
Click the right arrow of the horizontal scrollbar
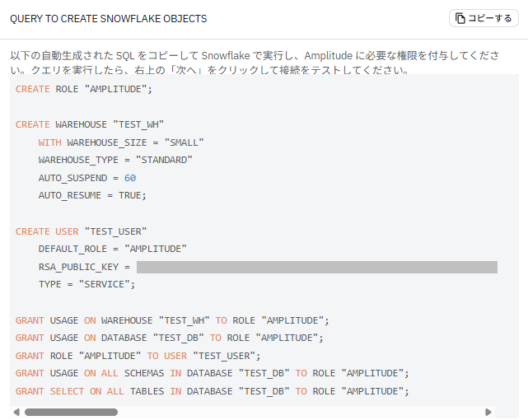click(488, 412)
